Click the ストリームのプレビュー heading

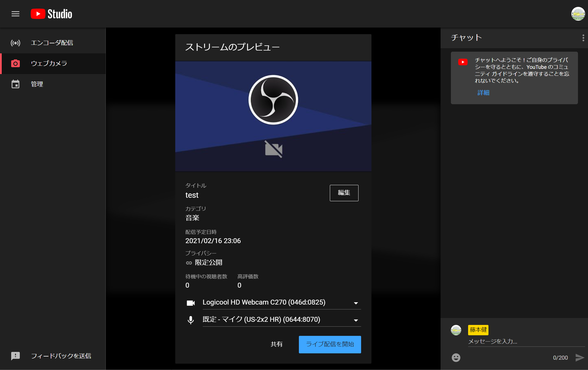pyautogui.click(x=232, y=47)
